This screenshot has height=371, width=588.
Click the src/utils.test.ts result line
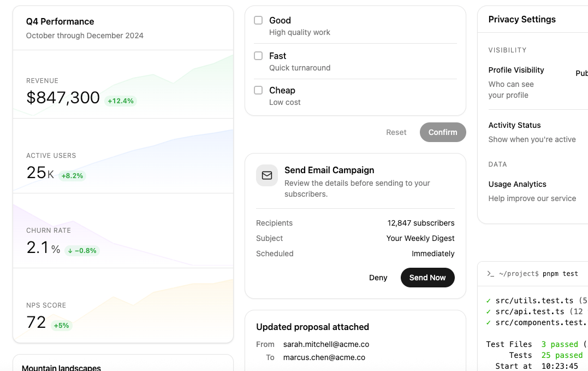[x=536, y=301]
